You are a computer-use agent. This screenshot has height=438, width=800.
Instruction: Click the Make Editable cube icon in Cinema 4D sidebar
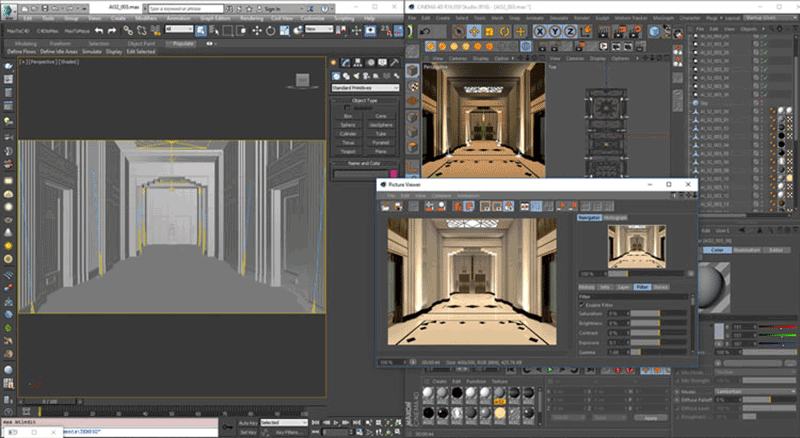[412, 70]
